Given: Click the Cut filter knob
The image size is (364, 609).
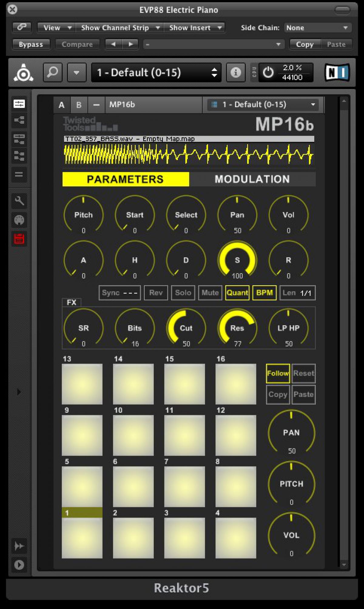Looking at the screenshot, I should coord(186,328).
